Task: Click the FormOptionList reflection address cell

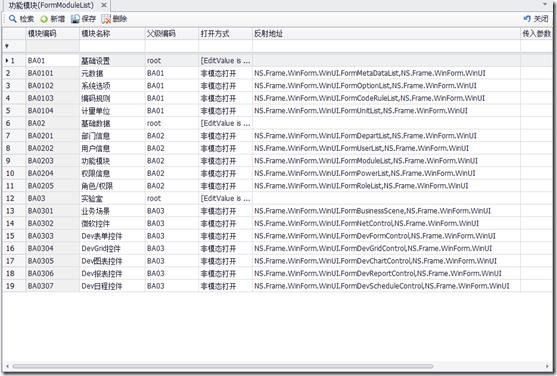Action: pyautogui.click(x=386, y=86)
